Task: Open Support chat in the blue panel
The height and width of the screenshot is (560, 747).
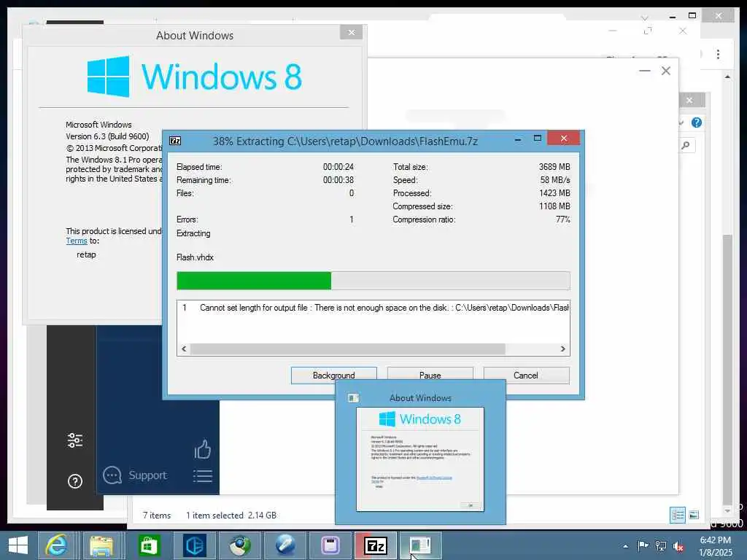Action: point(135,475)
